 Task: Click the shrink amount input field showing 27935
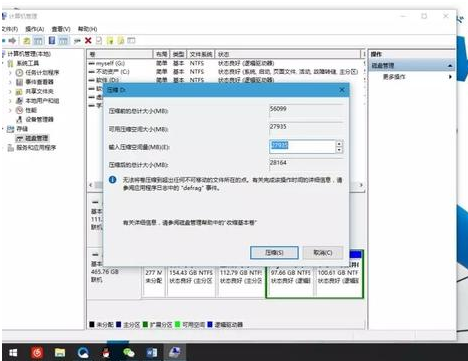click(x=302, y=146)
